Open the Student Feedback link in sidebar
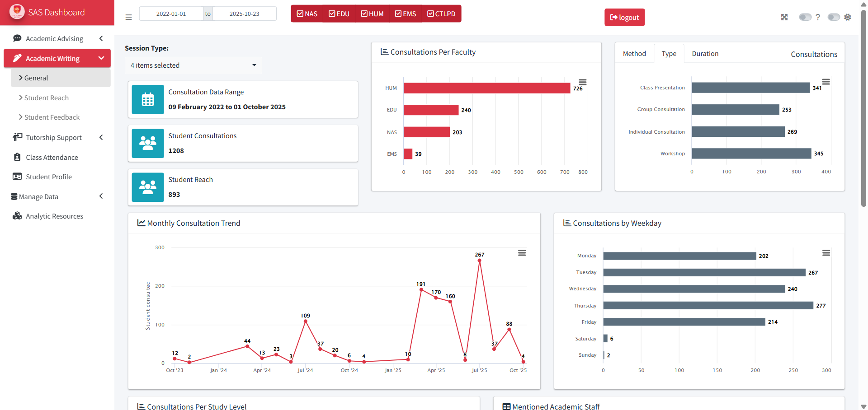Screen dimensions: 868x410 (51, 117)
